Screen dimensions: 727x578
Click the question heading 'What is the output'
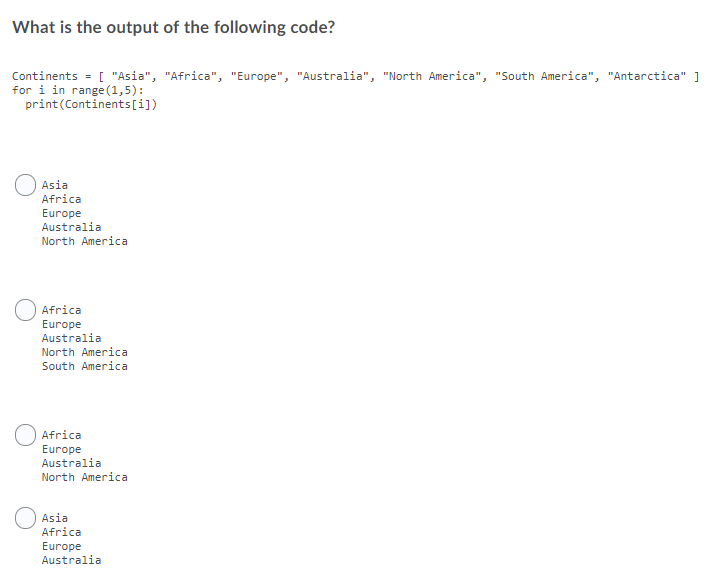tap(173, 27)
